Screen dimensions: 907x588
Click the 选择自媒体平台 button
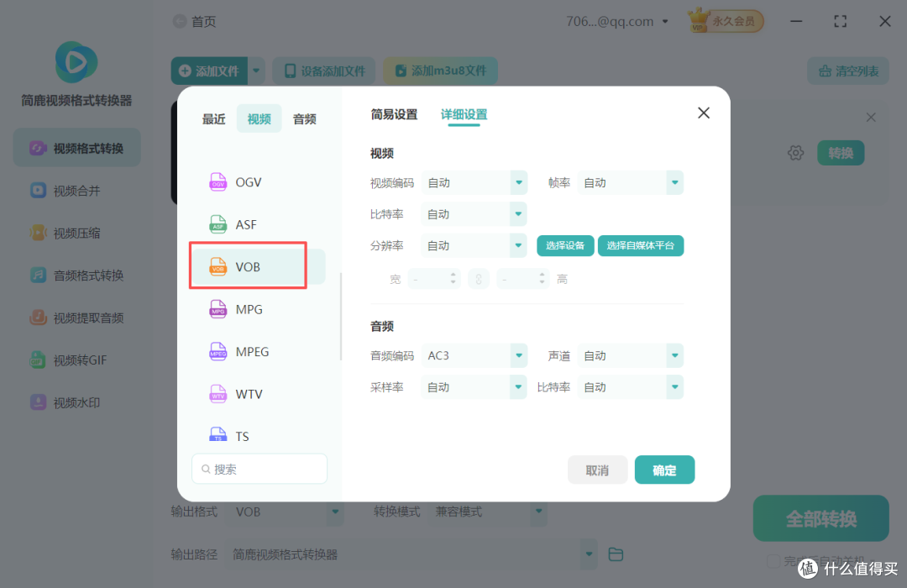coord(640,245)
